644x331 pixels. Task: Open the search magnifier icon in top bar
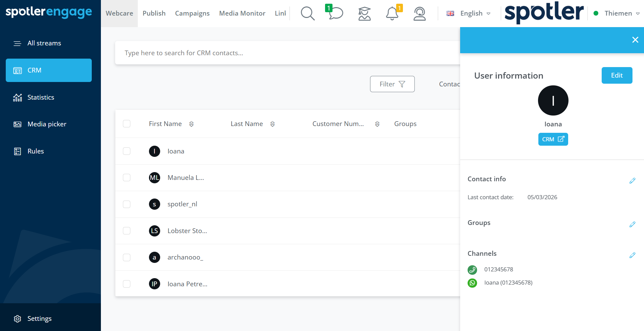[307, 14]
